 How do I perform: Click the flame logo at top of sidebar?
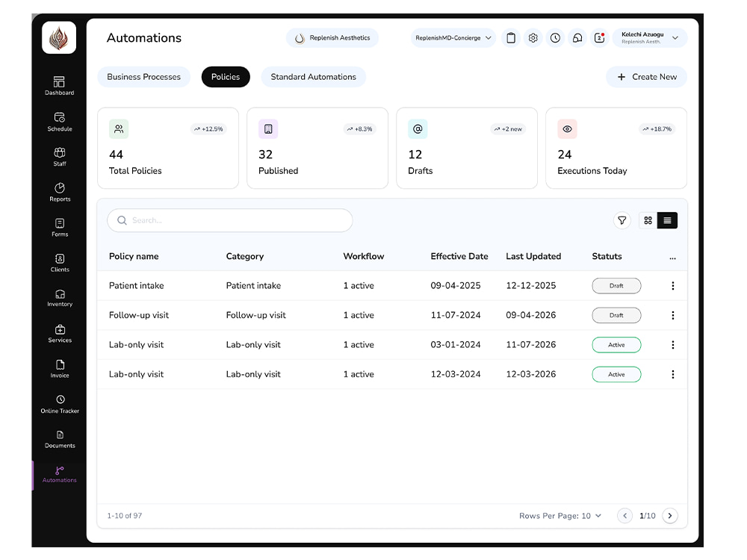click(x=59, y=37)
